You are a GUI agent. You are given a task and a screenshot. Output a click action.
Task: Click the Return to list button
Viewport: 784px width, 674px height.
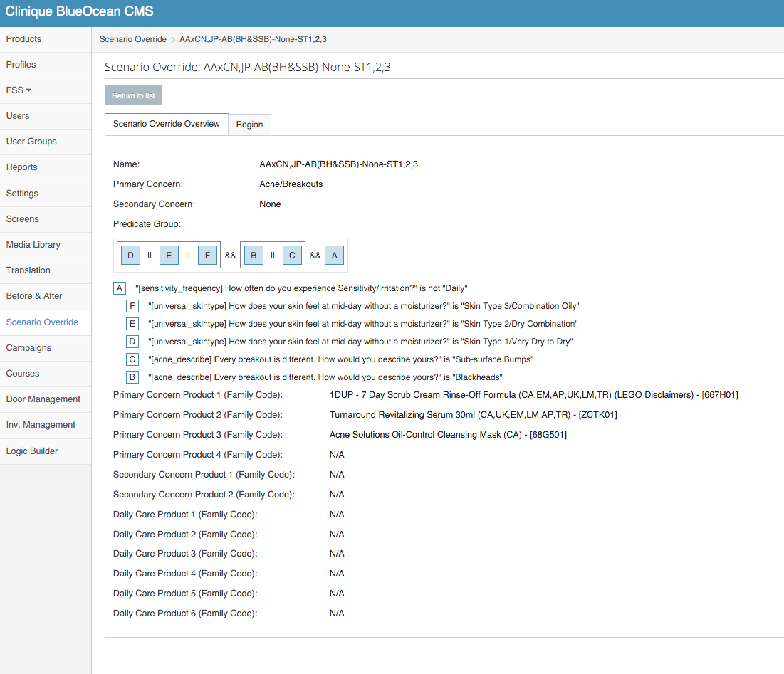coord(133,95)
